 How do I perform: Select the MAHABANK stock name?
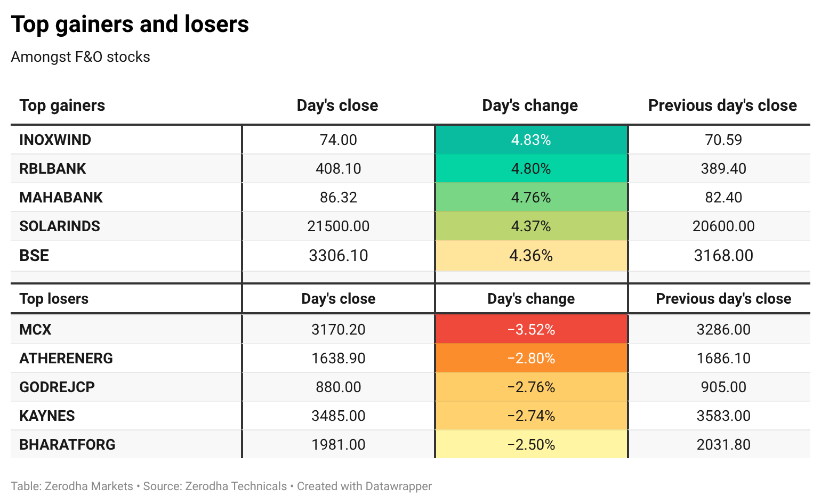61,197
